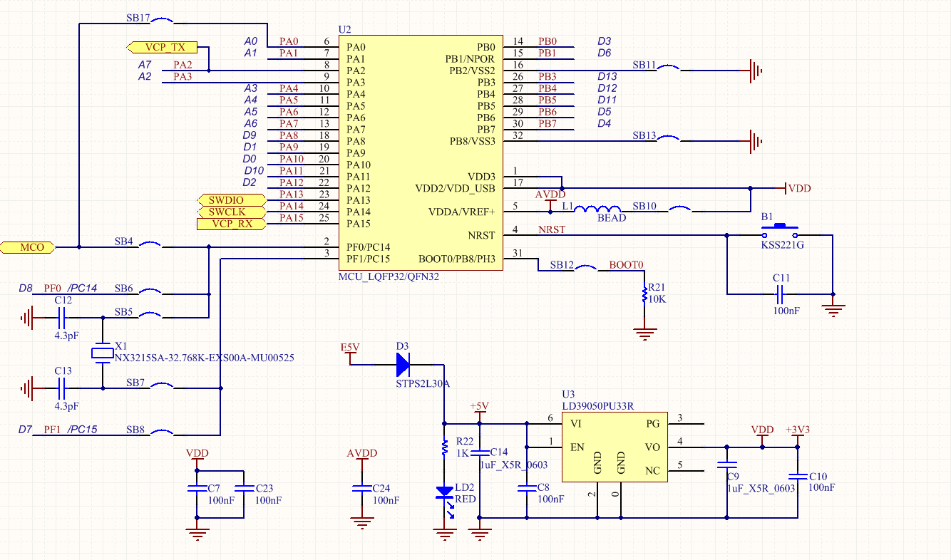Select the red BOOT0 net label
951x560 pixels.
(x=626, y=265)
